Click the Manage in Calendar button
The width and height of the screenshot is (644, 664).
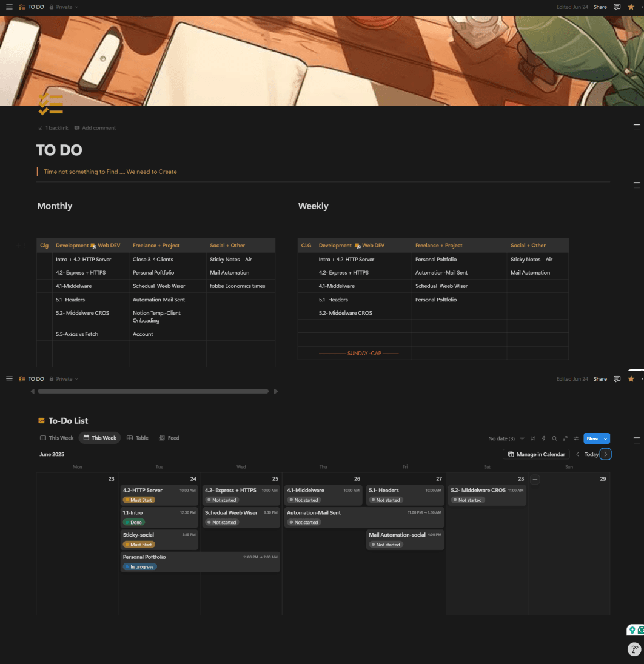coord(536,454)
